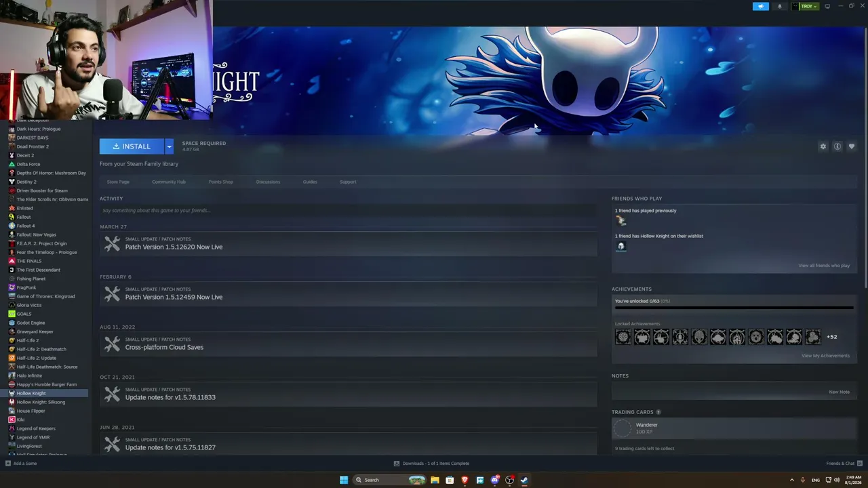Go to the Store Page tab
Screen dimensions: 868x488
point(118,182)
